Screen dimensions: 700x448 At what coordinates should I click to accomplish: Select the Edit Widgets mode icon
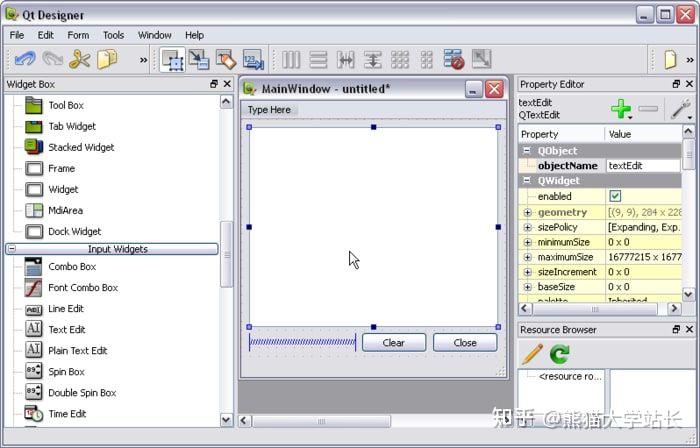pos(172,60)
